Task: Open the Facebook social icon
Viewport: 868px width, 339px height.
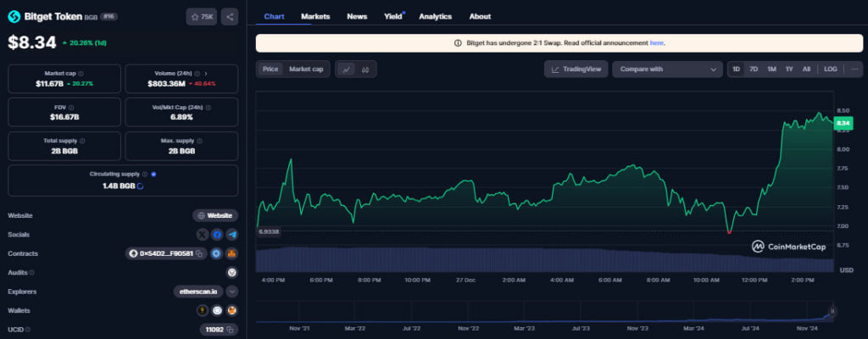Action: (218, 235)
